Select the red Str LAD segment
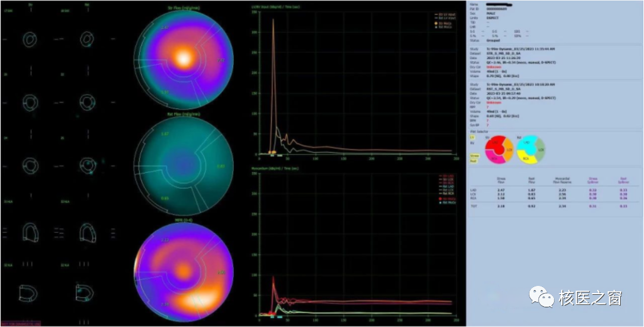The height and width of the screenshot is (327, 644). tap(494, 144)
